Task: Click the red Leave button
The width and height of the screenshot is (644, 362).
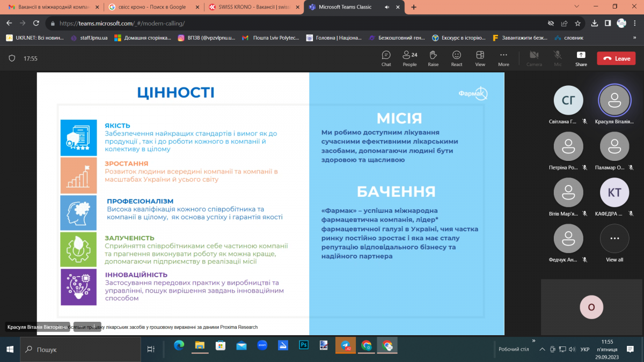Action: point(616,58)
